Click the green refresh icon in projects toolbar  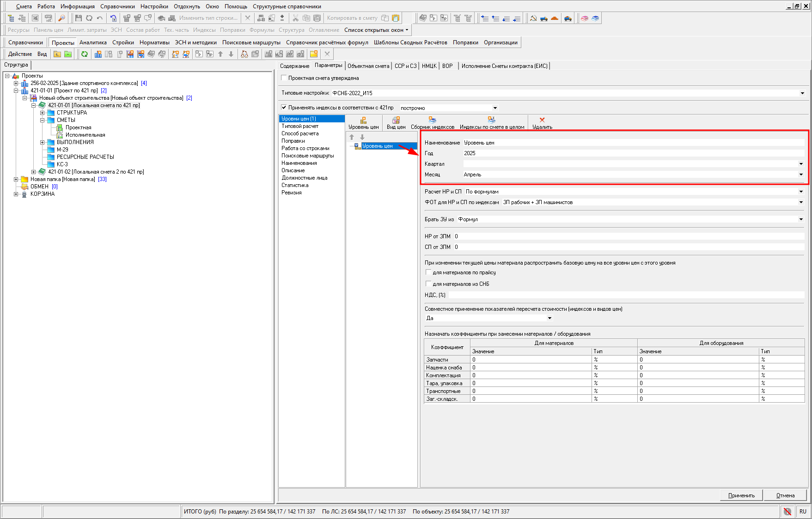coord(85,54)
